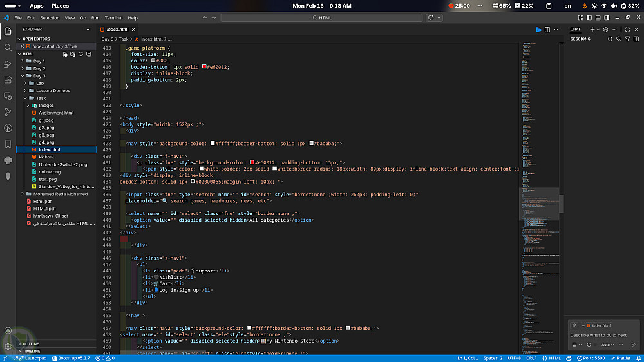Click the #e60012 color swatch on line 416
The width and height of the screenshot is (644, 362).
[205, 67]
